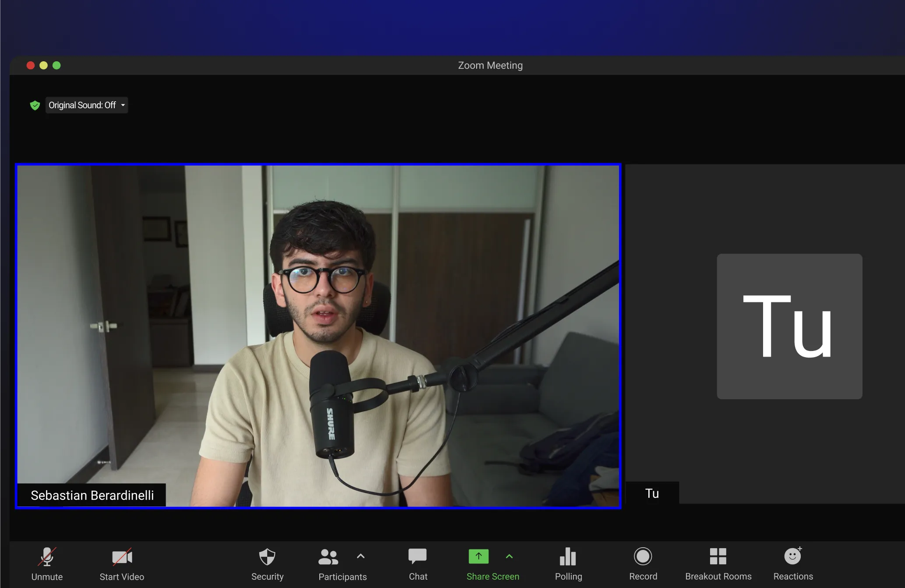The image size is (905, 588).
Task: Click the Tu participant name label
Action: tap(652, 493)
